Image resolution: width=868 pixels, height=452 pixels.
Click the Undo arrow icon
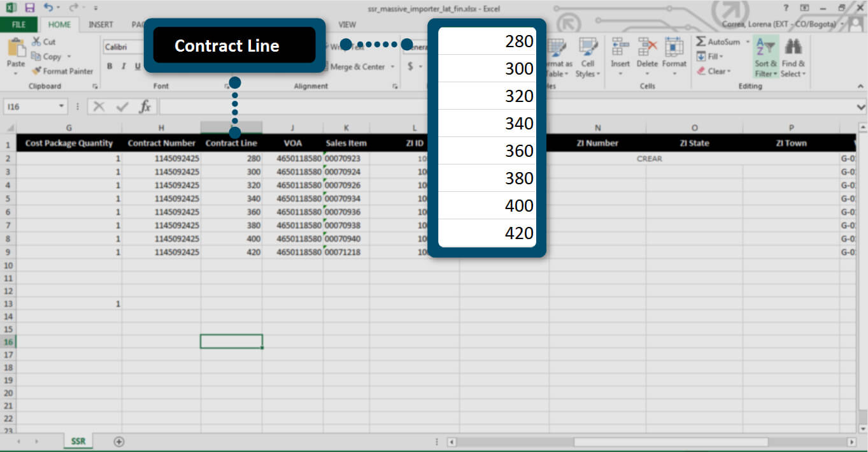pyautogui.click(x=48, y=8)
